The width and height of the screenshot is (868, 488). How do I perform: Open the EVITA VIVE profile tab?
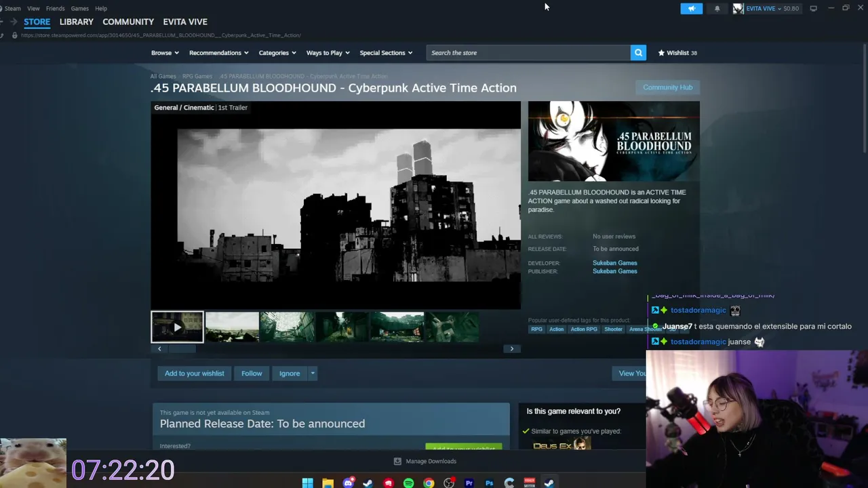click(185, 22)
